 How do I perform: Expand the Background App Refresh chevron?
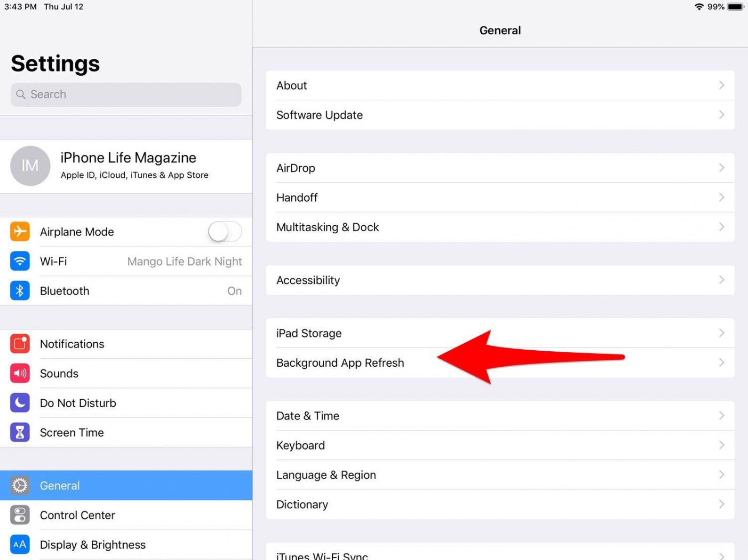(721, 363)
